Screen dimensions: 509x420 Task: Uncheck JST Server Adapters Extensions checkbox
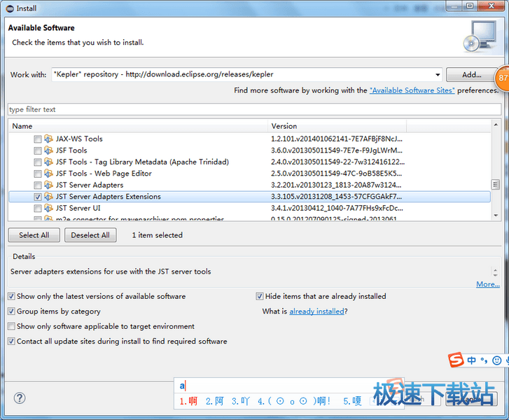[x=38, y=197]
